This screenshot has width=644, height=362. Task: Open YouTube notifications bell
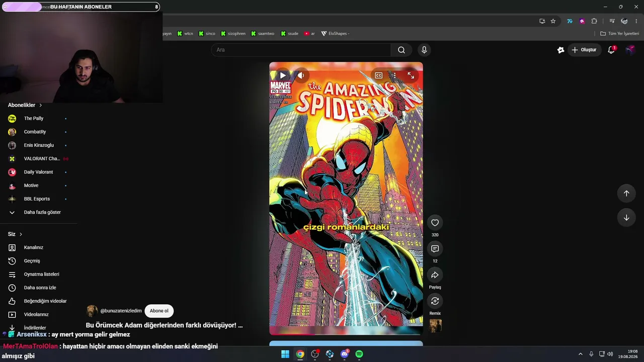click(611, 50)
